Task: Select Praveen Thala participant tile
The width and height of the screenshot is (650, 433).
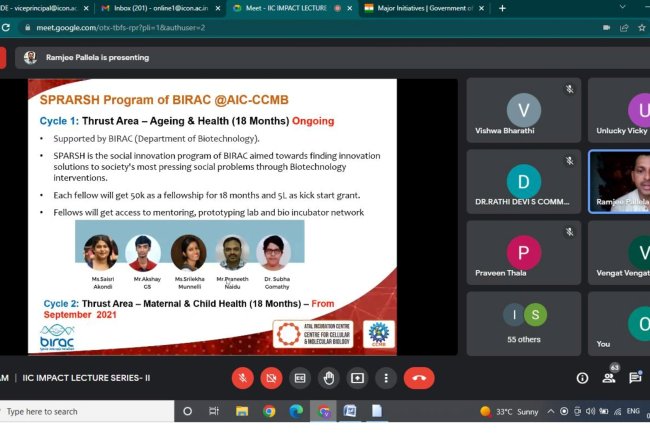Action: (524, 253)
